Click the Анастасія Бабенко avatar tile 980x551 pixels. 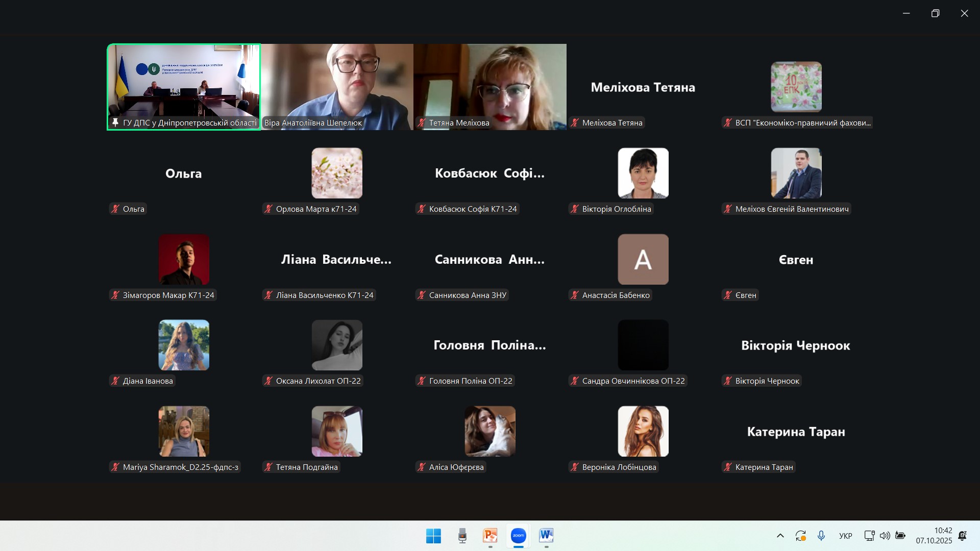coord(643,259)
